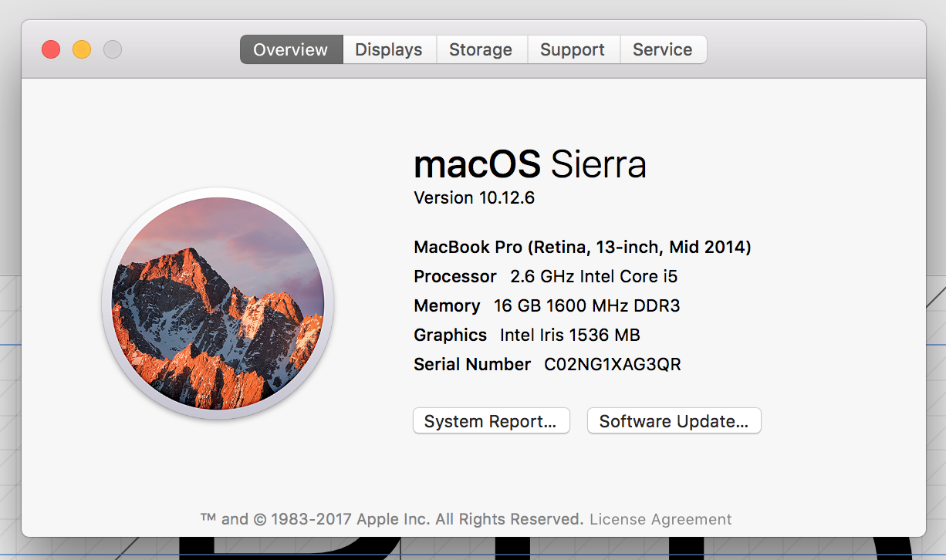Select the MacBook Pro (Retina, 13-inch, Mid 2014) text

(x=583, y=247)
